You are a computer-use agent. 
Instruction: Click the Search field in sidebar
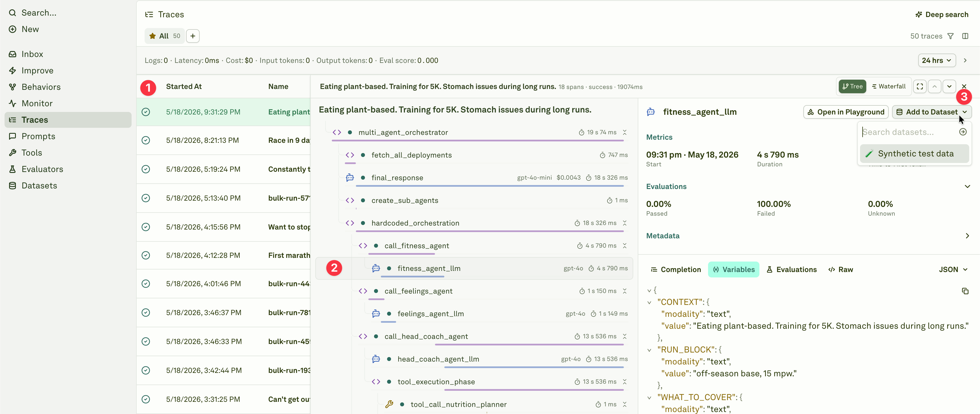(x=68, y=12)
